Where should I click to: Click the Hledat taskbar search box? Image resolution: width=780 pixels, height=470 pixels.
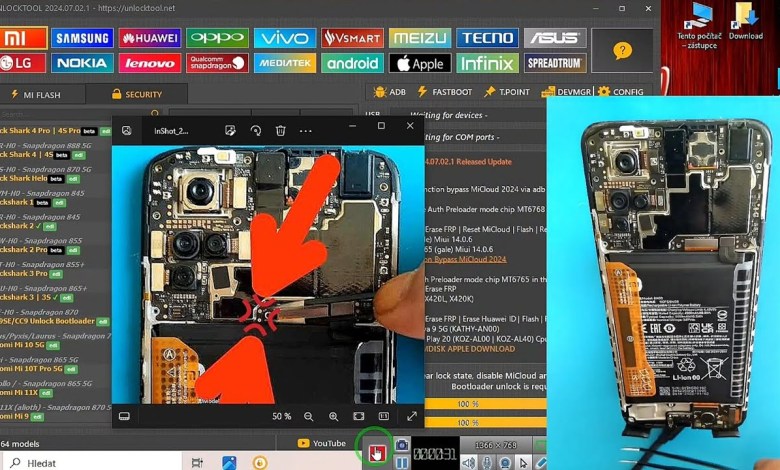coord(90,462)
